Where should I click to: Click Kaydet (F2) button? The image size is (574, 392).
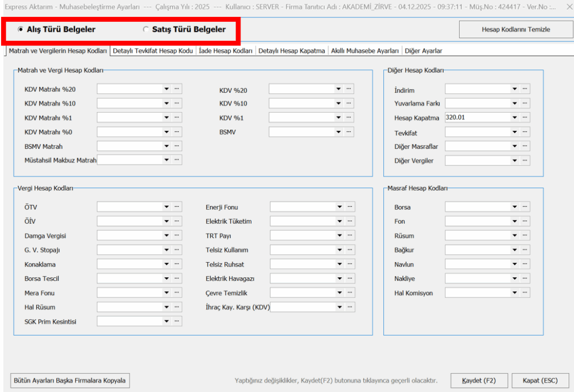pyautogui.click(x=479, y=380)
